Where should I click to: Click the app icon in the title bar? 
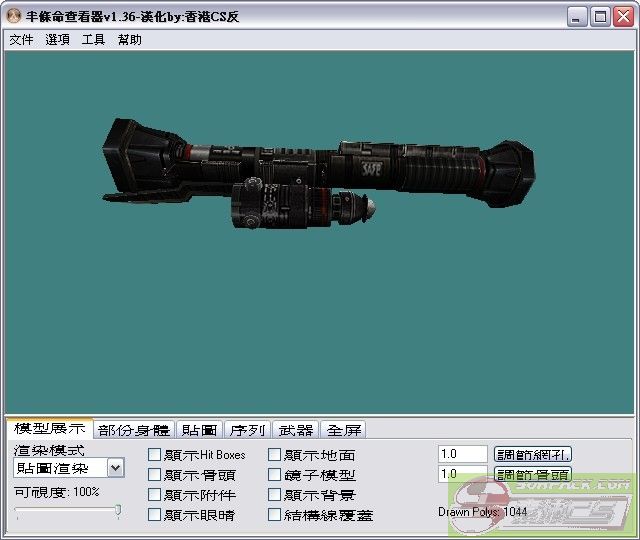click(x=14, y=16)
